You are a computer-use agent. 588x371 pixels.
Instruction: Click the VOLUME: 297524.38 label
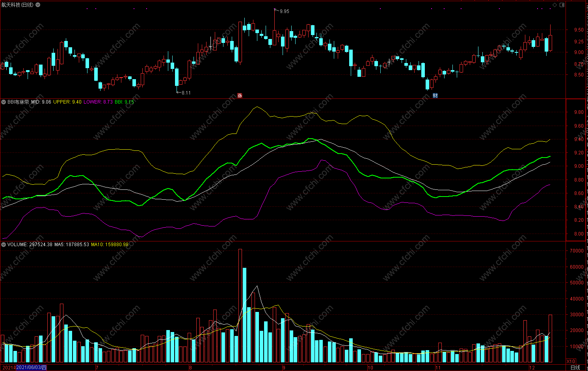(x=30, y=244)
